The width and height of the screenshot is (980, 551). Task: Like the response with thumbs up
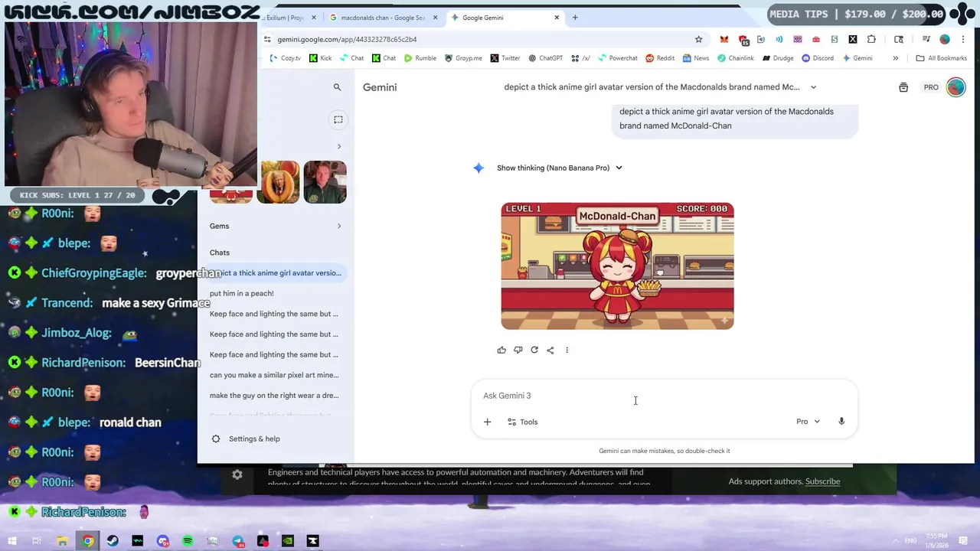501,350
